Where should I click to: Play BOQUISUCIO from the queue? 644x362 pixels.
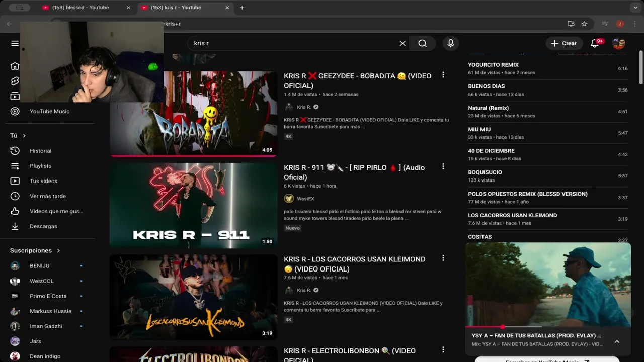[547, 176]
